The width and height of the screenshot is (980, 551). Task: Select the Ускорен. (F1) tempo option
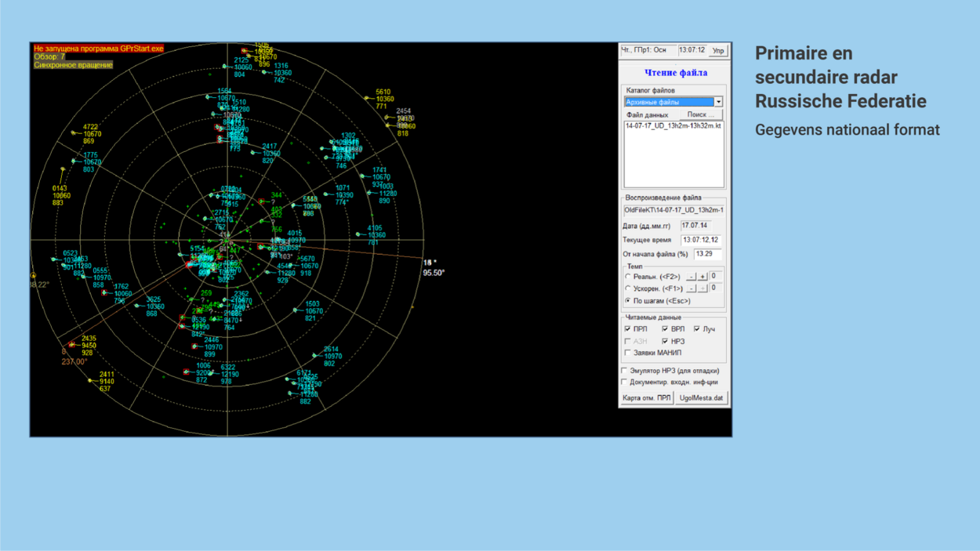(628, 288)
